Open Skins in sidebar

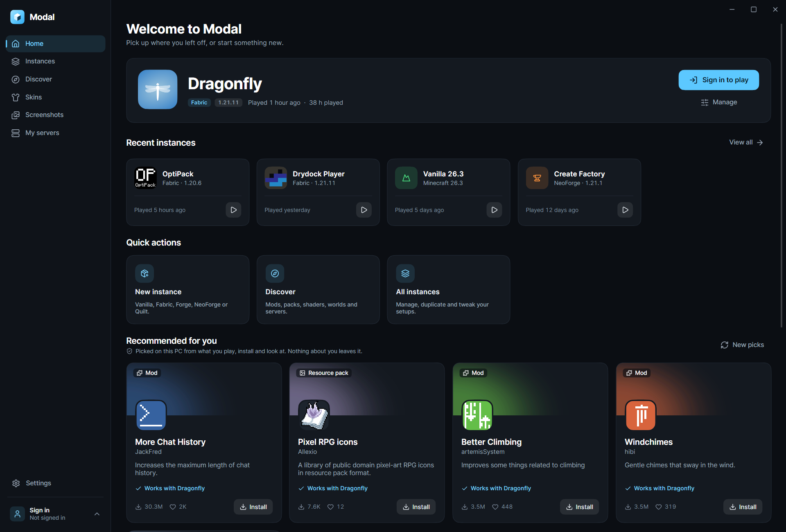[56, 97]
